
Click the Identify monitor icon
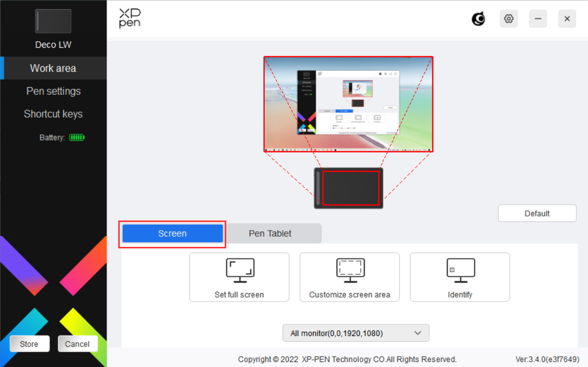point(460,271)
